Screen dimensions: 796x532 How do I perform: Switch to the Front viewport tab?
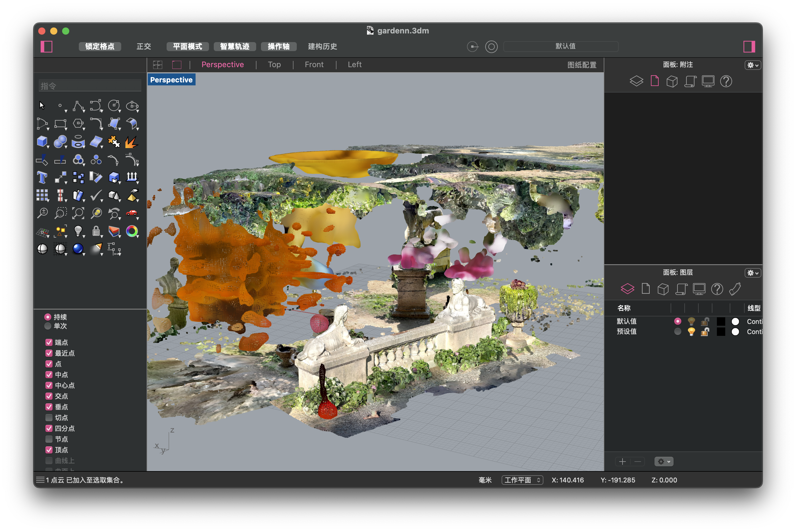pos(314,64)
